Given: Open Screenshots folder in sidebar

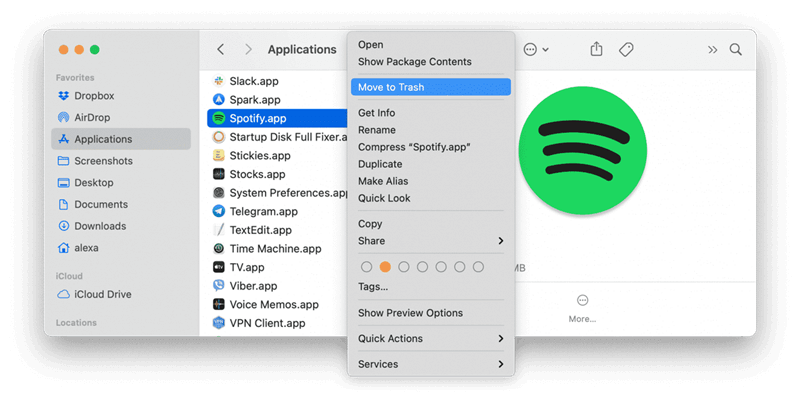Looking at the screenshot, I should coord(95,161).
